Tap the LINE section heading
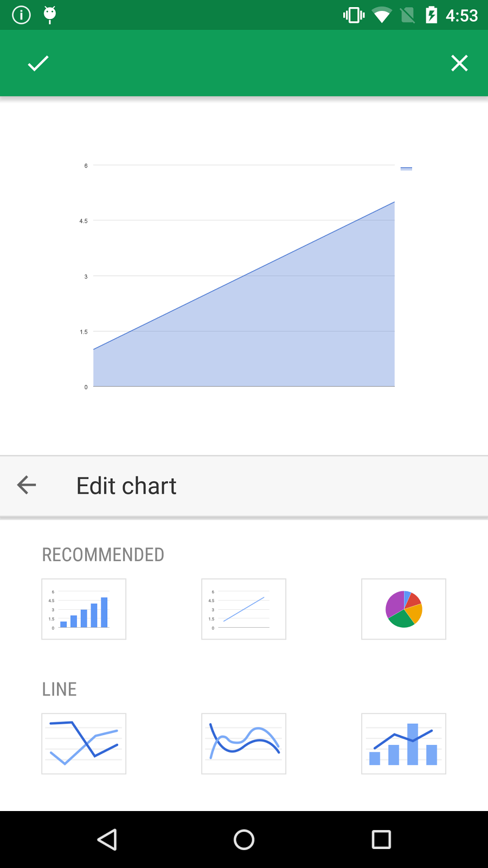This screenshot has width=488, height=868. tap(60, 689)
